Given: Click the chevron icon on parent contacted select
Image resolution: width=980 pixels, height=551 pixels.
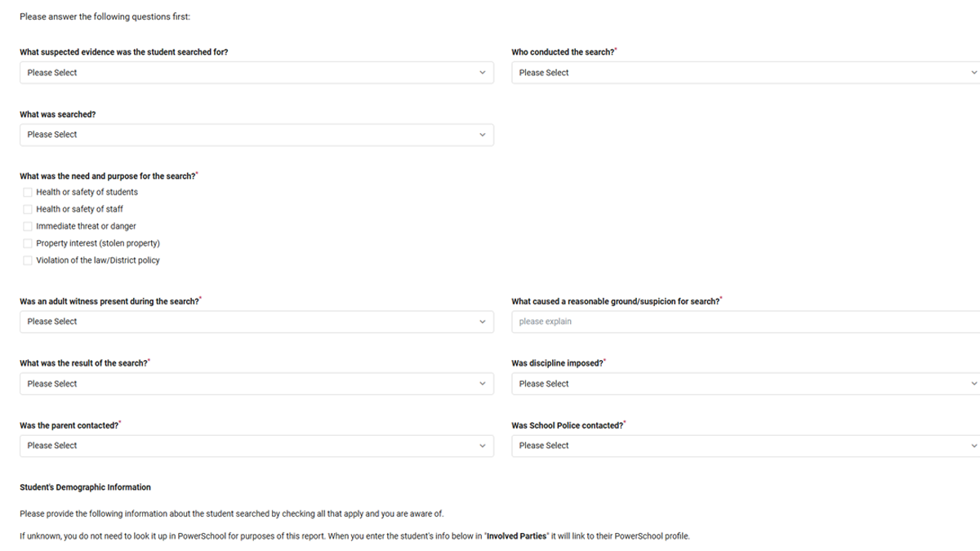Looking at the screenshot, I should pyautogui.click(x=483, y=445).
